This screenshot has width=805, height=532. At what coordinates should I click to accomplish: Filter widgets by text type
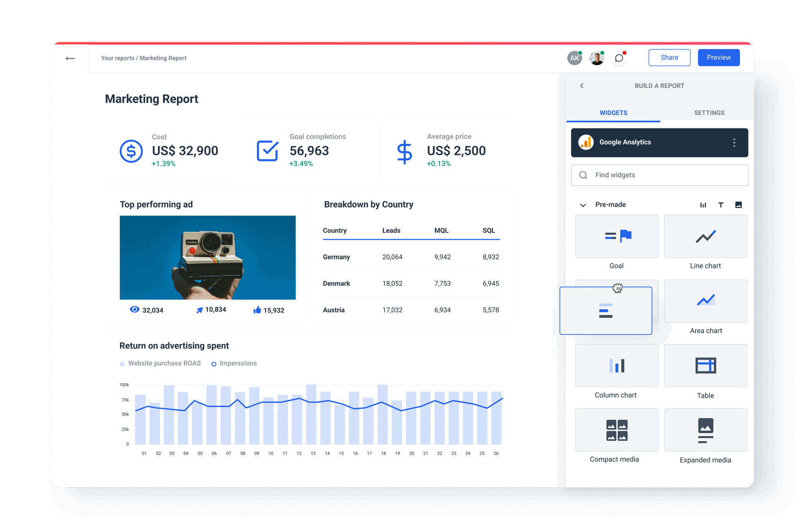721,205
